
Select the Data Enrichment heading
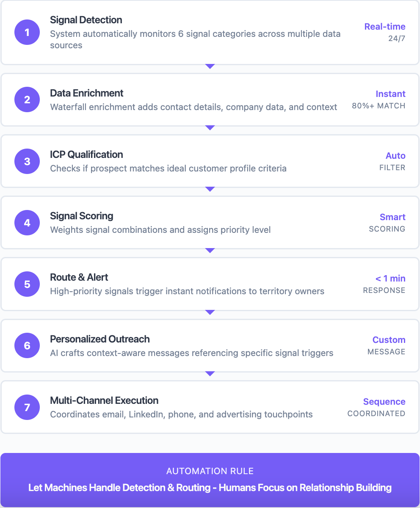pyautogui.click(x=87, y=93)
